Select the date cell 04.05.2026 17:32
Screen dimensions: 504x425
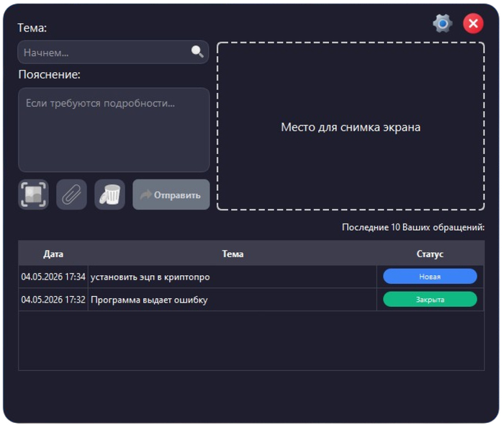[53, 300]
